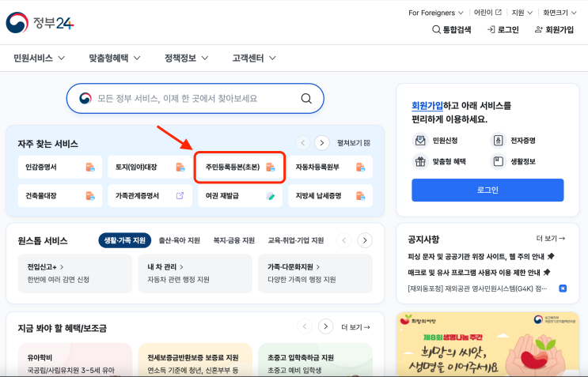Go to the next 혜택/보조금 cards
Screen dimensions: 588x377
325,326
